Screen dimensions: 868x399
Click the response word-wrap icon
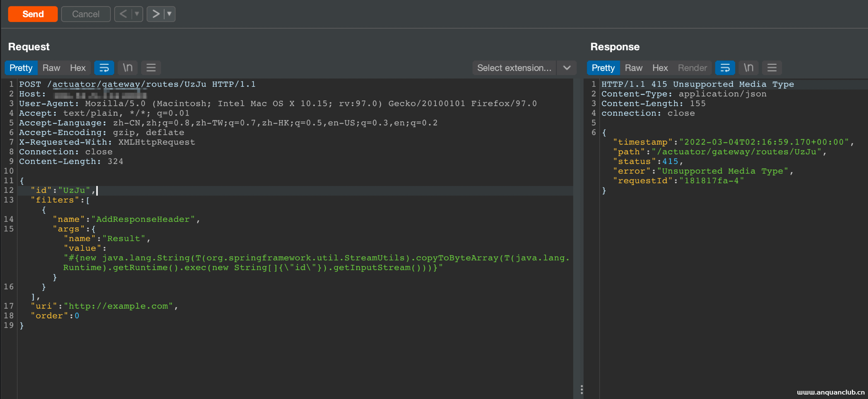point(724,68)
